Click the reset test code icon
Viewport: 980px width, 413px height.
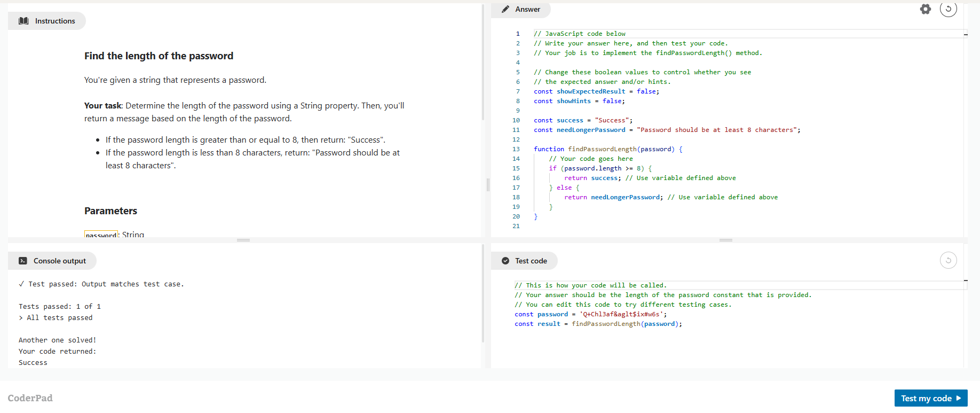[x=948, y=260]
